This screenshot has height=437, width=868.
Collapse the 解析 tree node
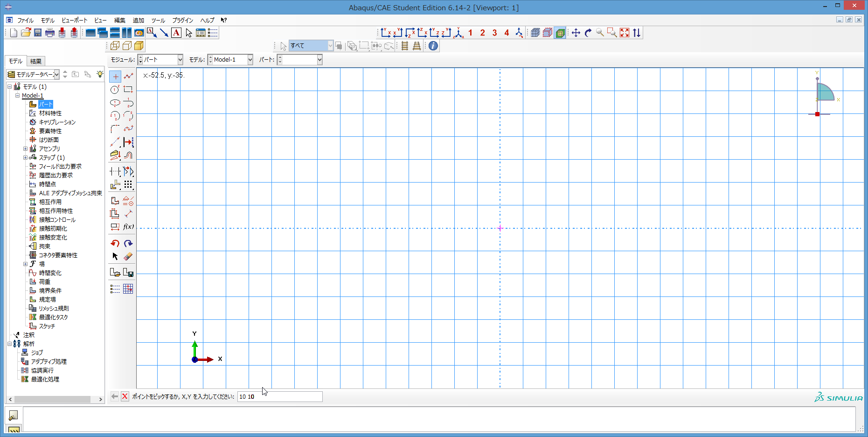point(9,344)
